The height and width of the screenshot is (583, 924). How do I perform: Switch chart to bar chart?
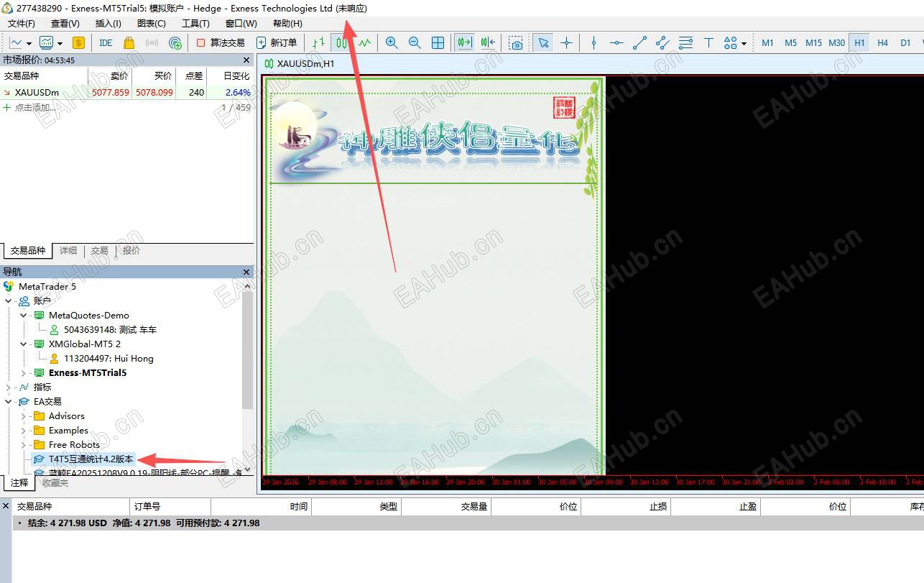click(x=318, y=42)
